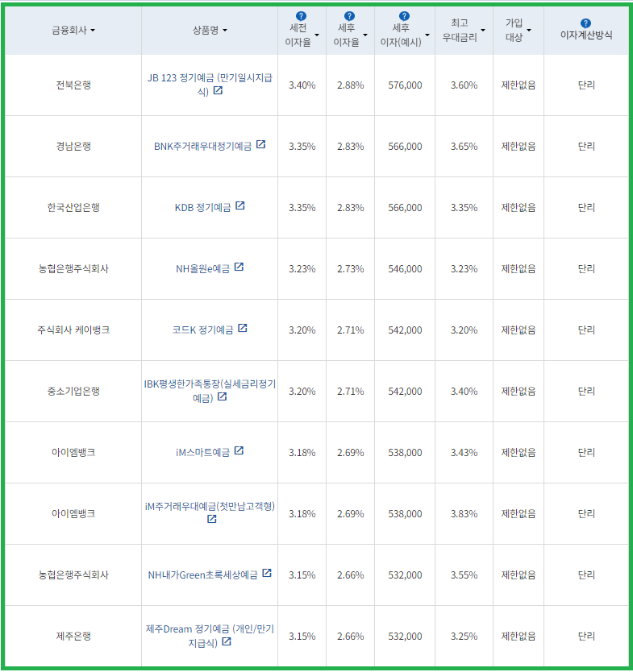
Task: Click external link icon beside NH내가Green초록세상예금
Action: click(x=267, y=573)
